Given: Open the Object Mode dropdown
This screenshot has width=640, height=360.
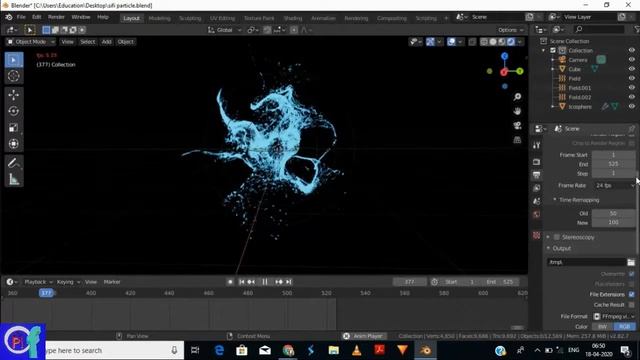Looking at the screenshot, I should [x=31, y=42].
